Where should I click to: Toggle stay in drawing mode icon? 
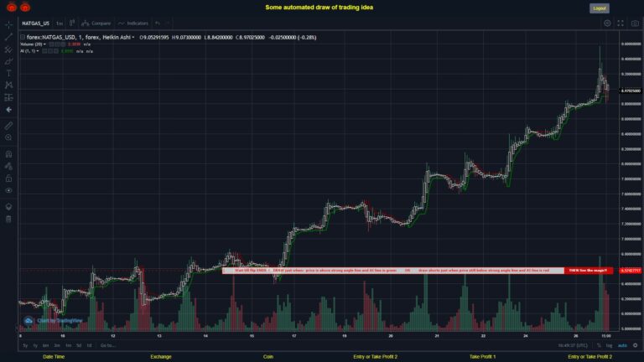(8, 166)
